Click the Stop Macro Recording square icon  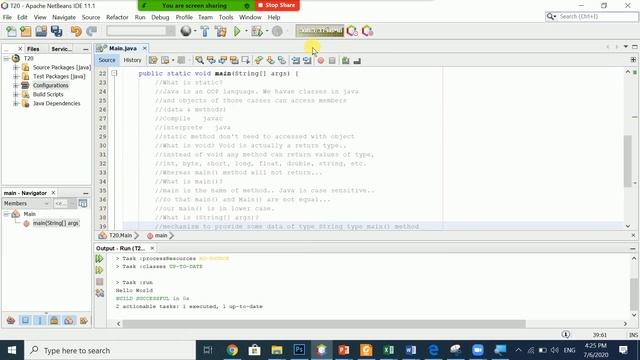click(332, 60)
